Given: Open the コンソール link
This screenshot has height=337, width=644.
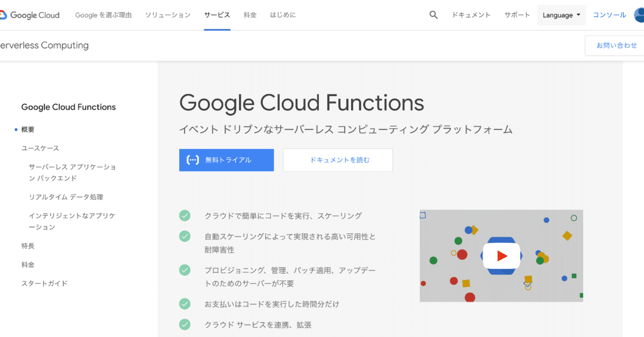Looking at the screenshot, I should (609, 15).
